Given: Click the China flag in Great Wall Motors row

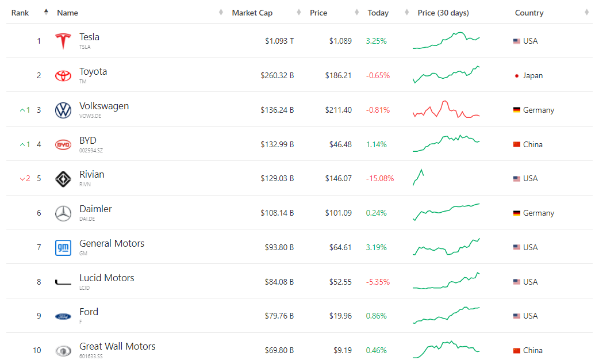Looking at the screenshot, I should tap(516, 351).
